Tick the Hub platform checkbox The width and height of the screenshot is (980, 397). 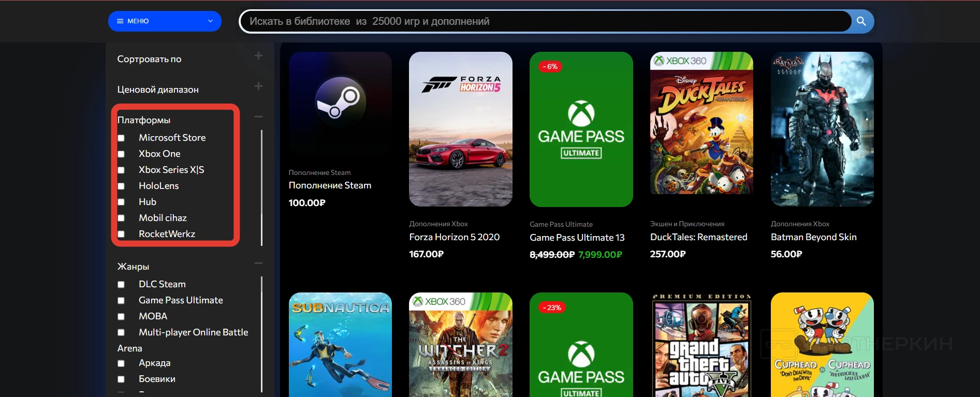[121, 202]
